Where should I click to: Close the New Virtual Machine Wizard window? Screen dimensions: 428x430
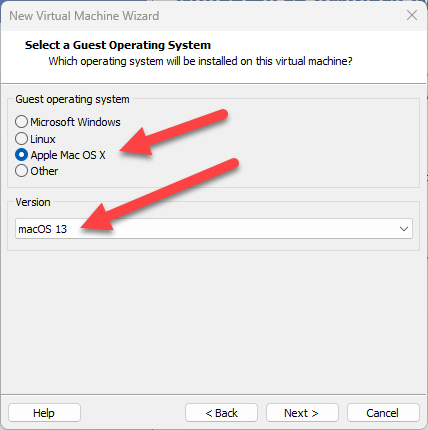click(x=412, y=15)
